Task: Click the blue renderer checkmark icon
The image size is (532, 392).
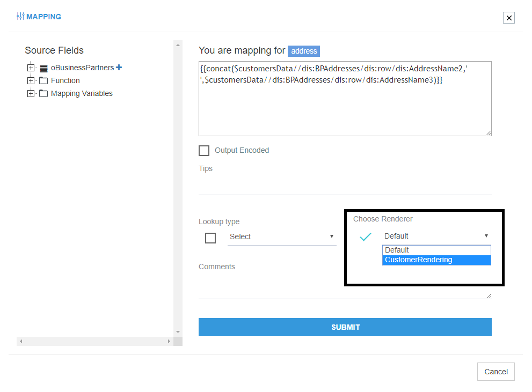Action: (x=366, y=236)
